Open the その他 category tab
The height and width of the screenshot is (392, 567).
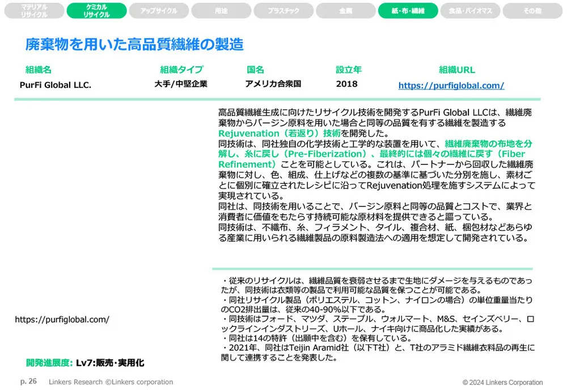(531, 10)
